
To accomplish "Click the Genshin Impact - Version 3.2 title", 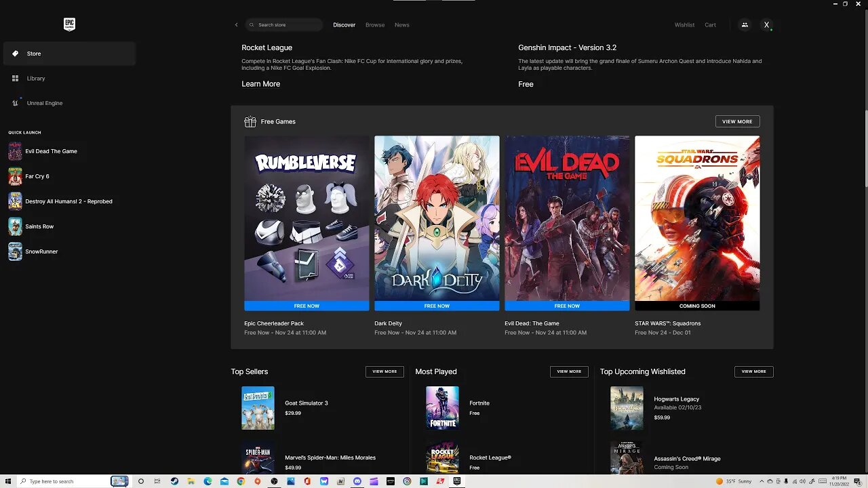I will point(568,47).
